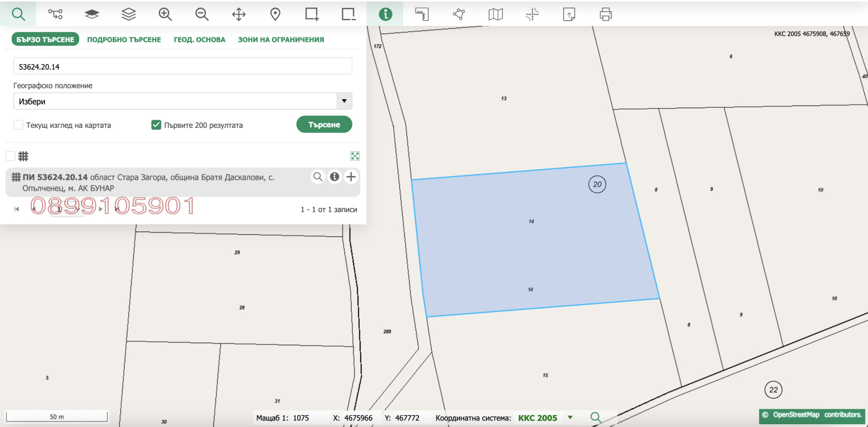Open the 'ЗОНИ НА ОГРАНИЧЕНИЯ' tab

coord(280,40)
